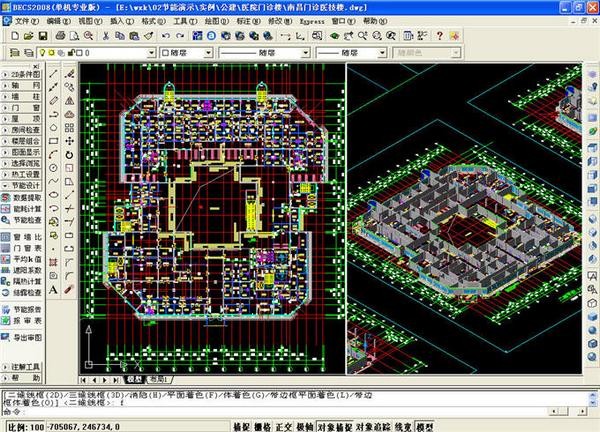Toggle layer 0 lightbulb on/off icon
This screenshot has height=432, width=600.
click(42, 53)
